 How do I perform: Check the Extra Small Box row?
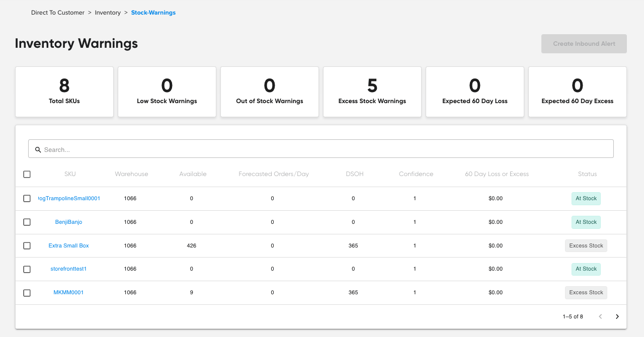[27, 245]
